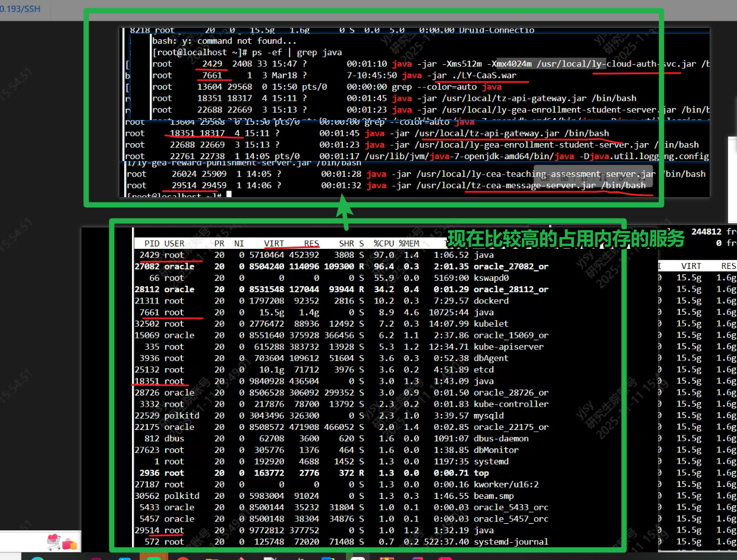Select the oracle_27082_or process row
The image size is (737, 560).
(341, 267)
